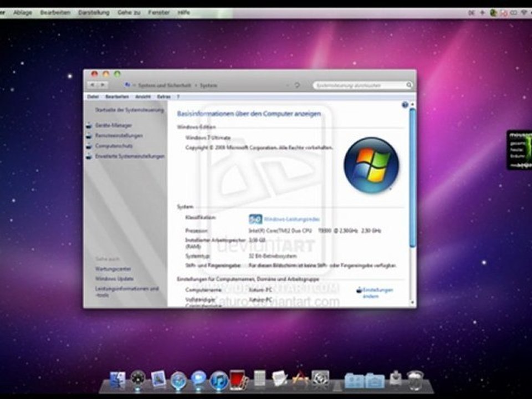Open Bearbeiten menu in System window
This screenshot has height=399, width=532.
point(117,96)
